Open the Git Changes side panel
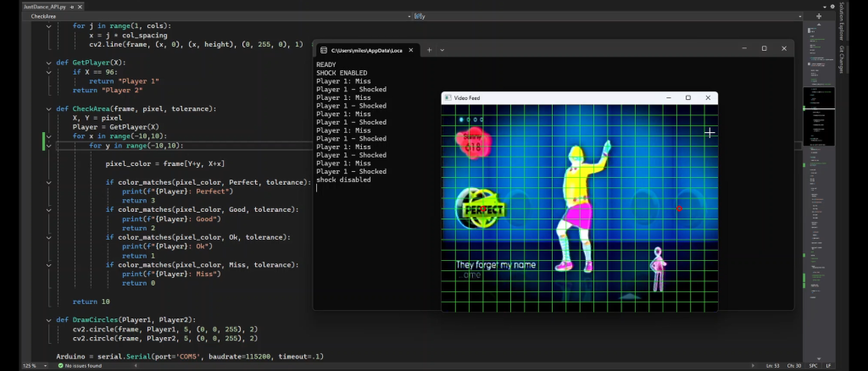Image resolution: width=868 pixels, height=371 pixels. click(842, 59)
